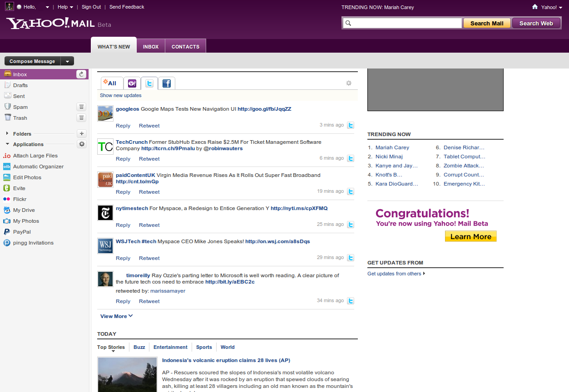Open the feed settings gear above the updates
The image size is (569, 392).
click(x=348, y=83)
